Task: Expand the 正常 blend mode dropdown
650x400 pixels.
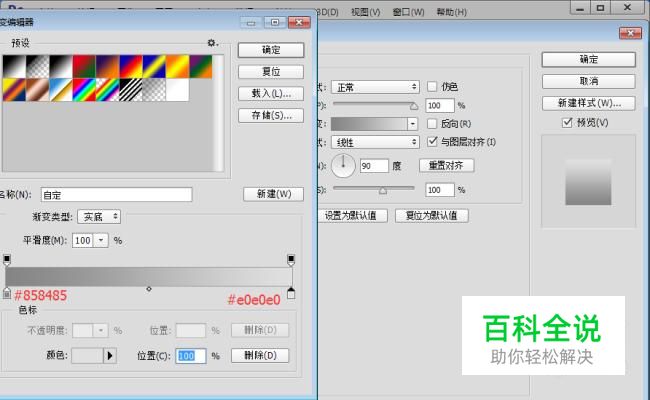Action: click(375, 87)
